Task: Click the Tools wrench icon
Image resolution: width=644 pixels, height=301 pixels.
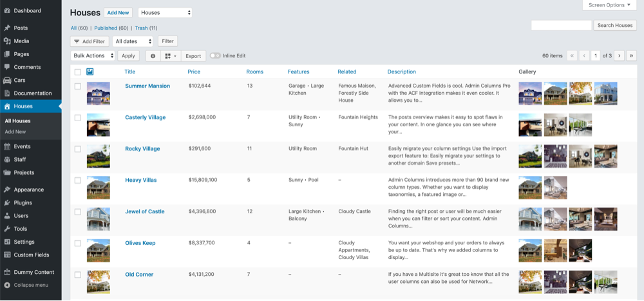Action: (x=7, y=229)
